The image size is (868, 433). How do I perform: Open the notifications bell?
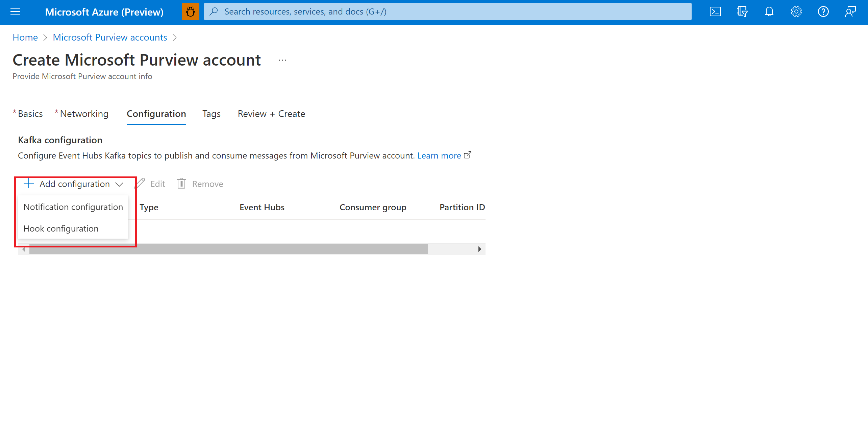click(x=769, y=12)
